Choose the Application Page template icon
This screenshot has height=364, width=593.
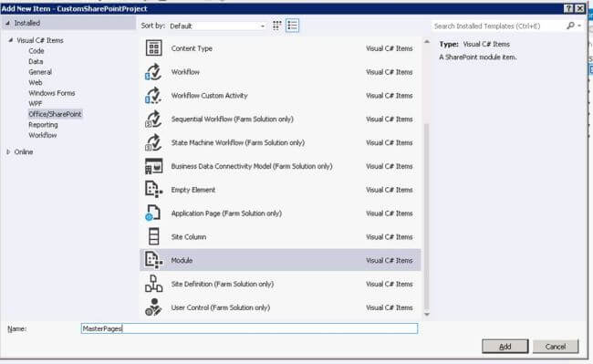pyautogui.click(x=152, y=213)
